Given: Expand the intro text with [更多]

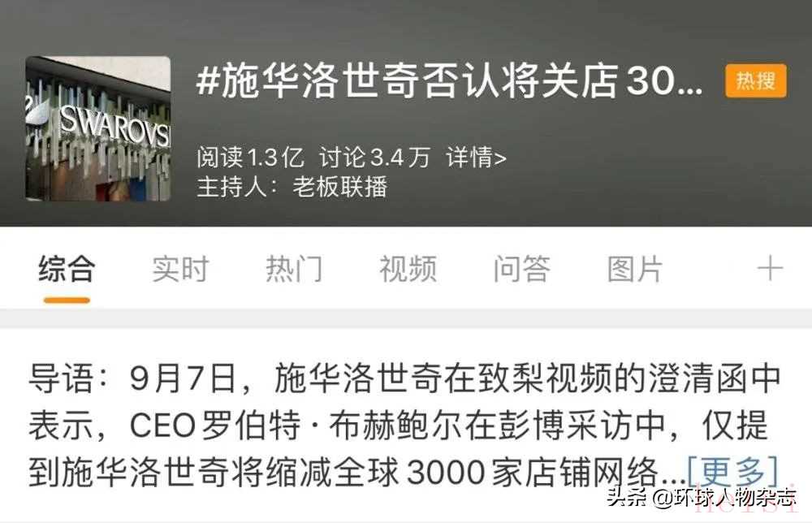Looking at the screenshot, I should (x=732, y=472).
